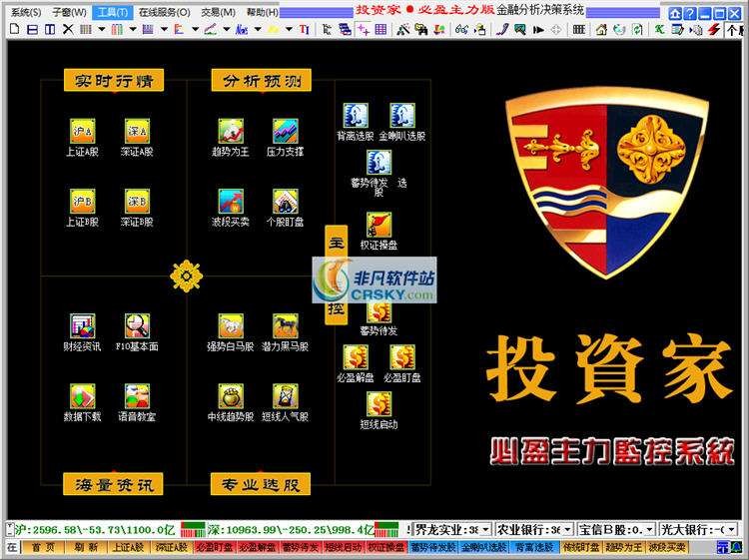Image resolution: width=749 pixels, height=560 pixels.
Task: Open 蓄势待发 icon under 主控
Action: [x=378, y=313]
